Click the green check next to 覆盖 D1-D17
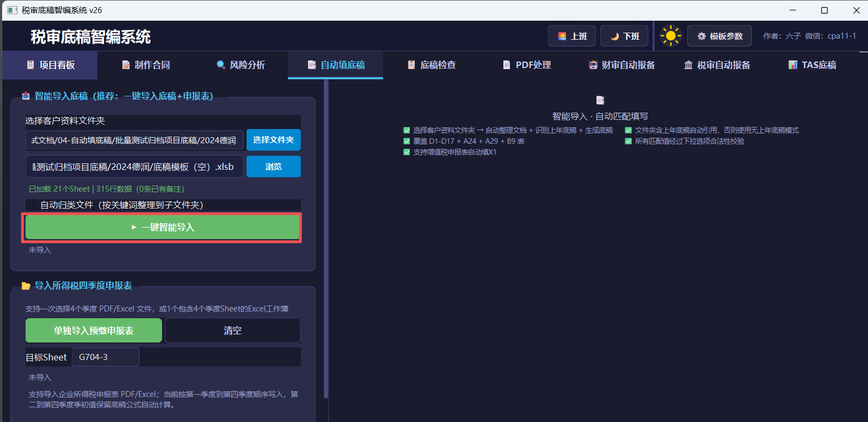868x422 pixels. click(407, 141)
